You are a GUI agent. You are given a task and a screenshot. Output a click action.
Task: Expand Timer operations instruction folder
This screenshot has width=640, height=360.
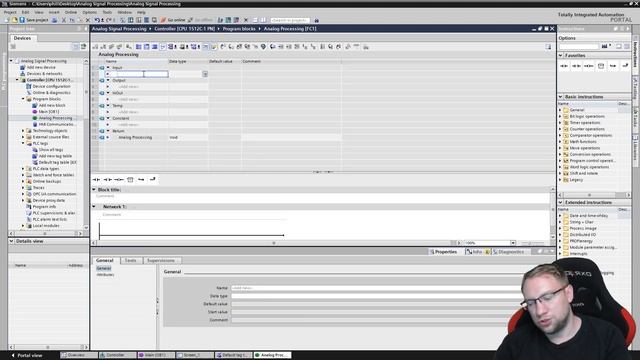(560, 122)
